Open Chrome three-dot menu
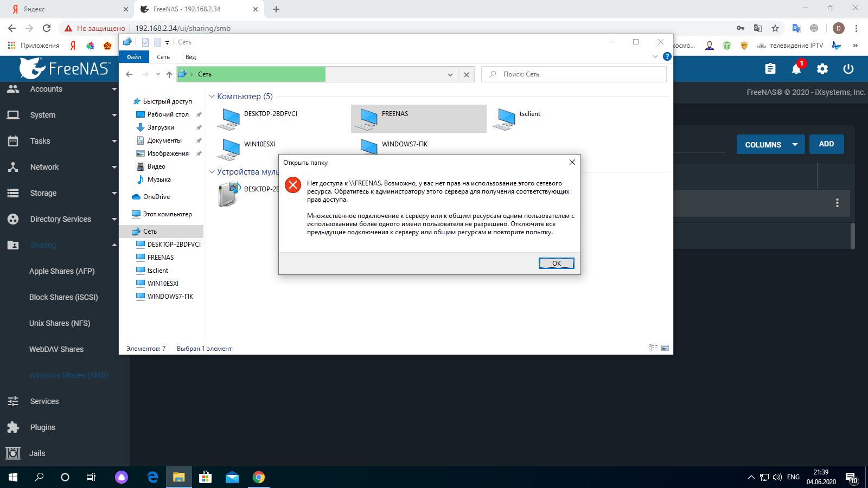Image resolution: width=868 pixels, height=488 pixels. pyautogui.click(x=856, y=28)
